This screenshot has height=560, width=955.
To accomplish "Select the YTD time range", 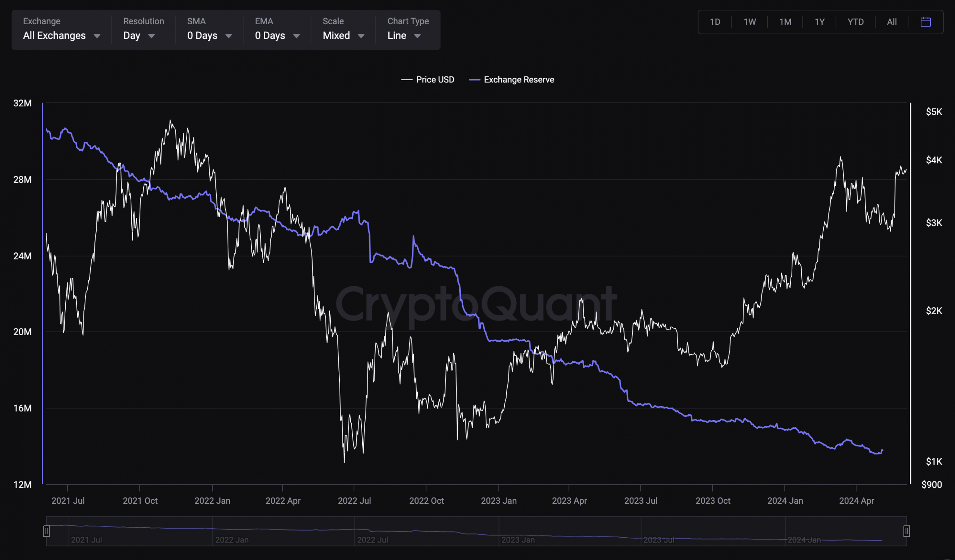I will coord(855,22).
